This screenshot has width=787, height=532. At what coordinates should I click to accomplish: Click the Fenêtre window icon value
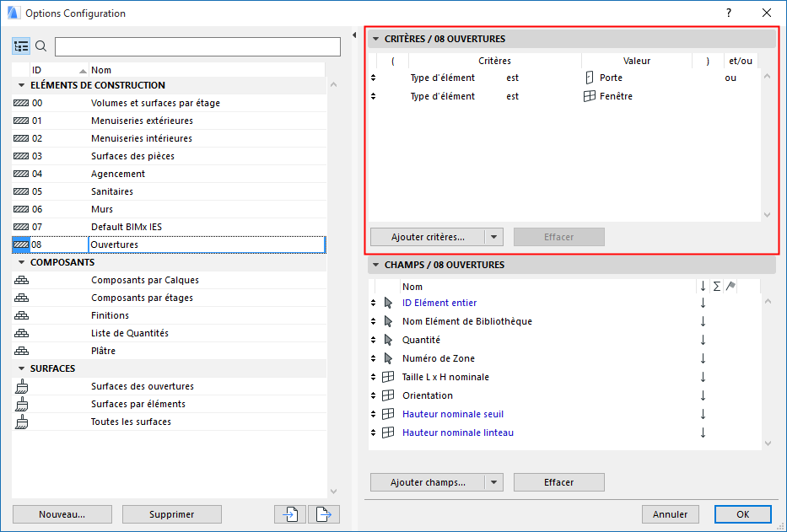tap(590, 96)
